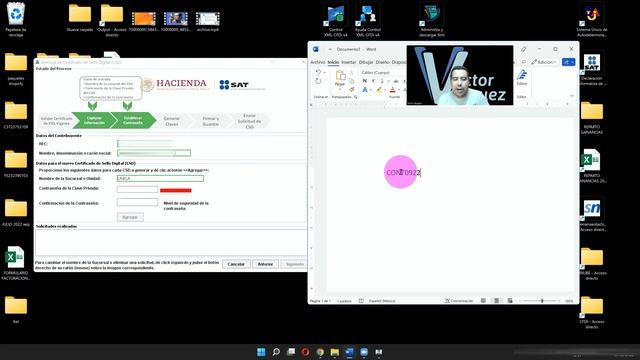This screenshot has width=640, height=360.
Task: Open the Editor icon in Word ribbon
Action: coord(522,76)
